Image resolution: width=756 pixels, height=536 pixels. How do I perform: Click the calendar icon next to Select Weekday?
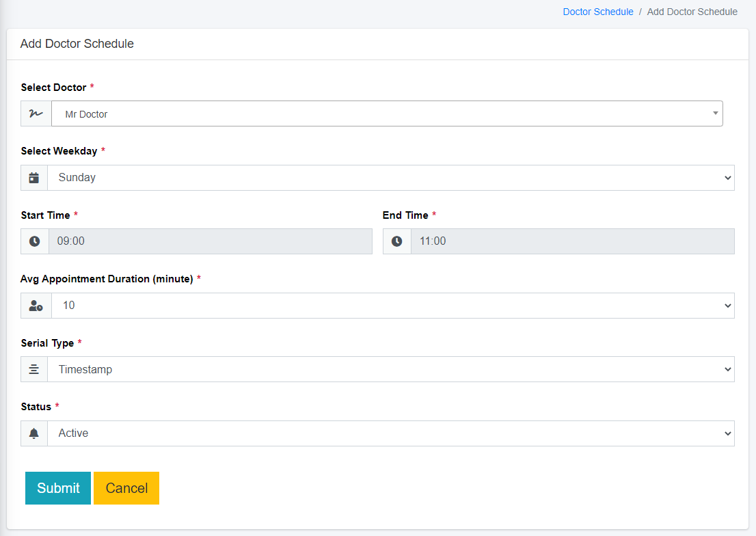click(34, 177)
